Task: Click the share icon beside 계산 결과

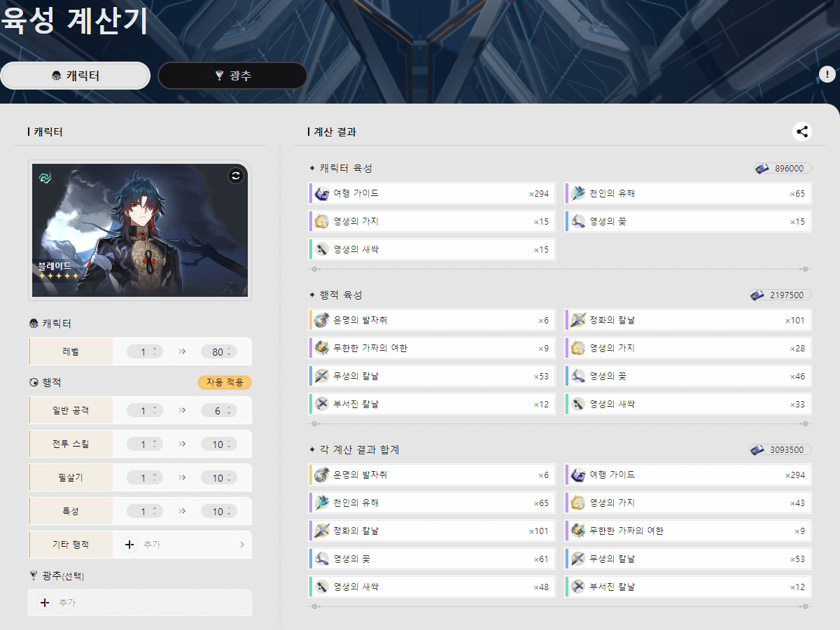Action: pyautogui.click(x=801, y=131)
